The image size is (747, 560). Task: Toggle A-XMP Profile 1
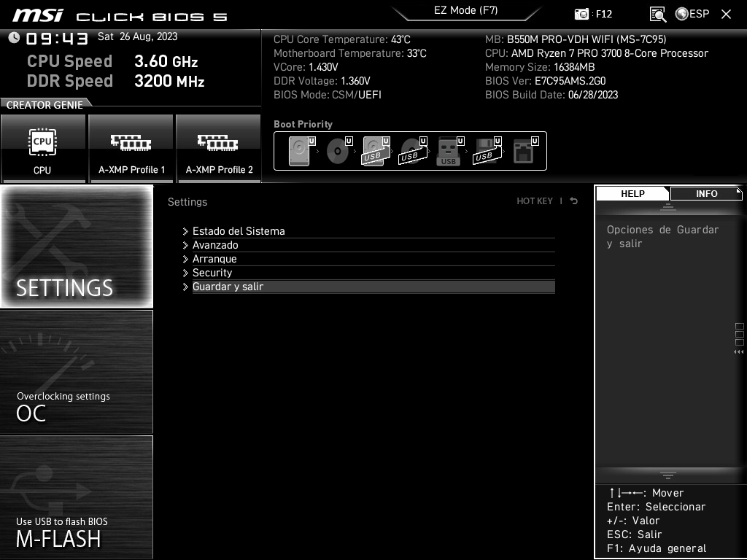click(x=131, y=149)
